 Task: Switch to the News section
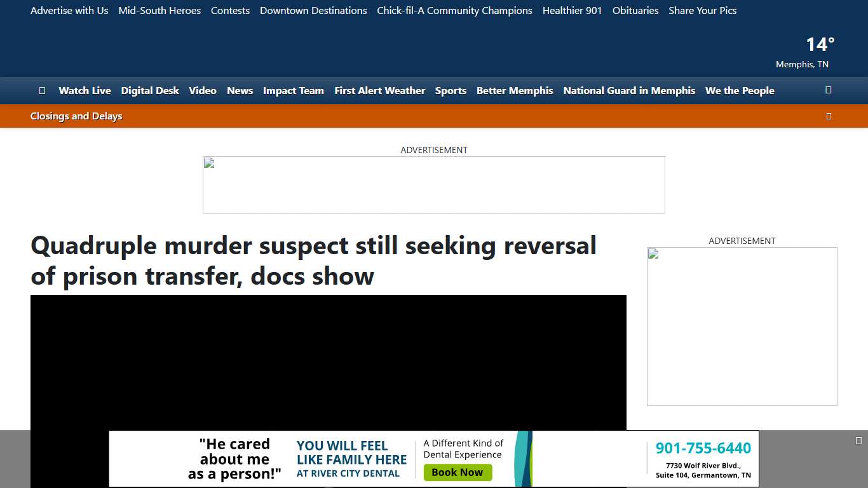[x=240, y=90]
